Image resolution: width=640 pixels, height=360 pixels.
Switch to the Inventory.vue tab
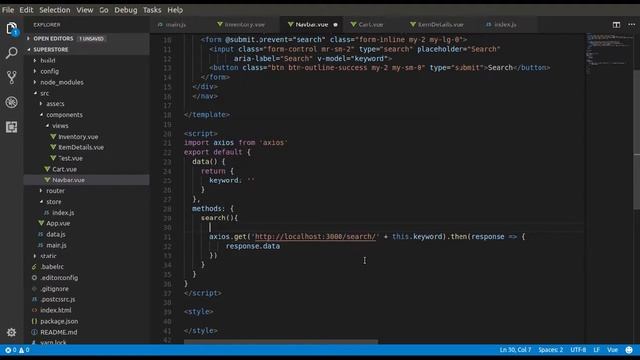(245, 25)
